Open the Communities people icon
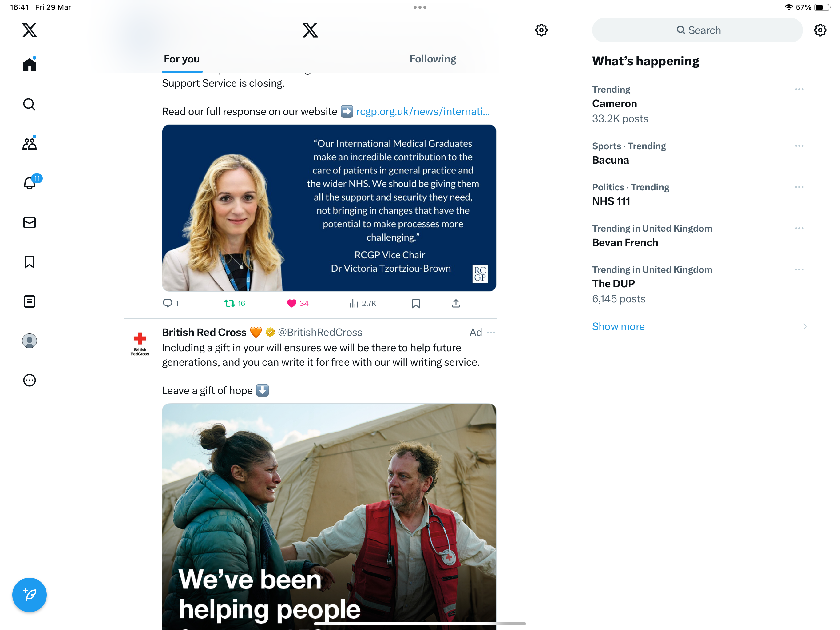Screen dimensions: 840x630 coord(29,143)
